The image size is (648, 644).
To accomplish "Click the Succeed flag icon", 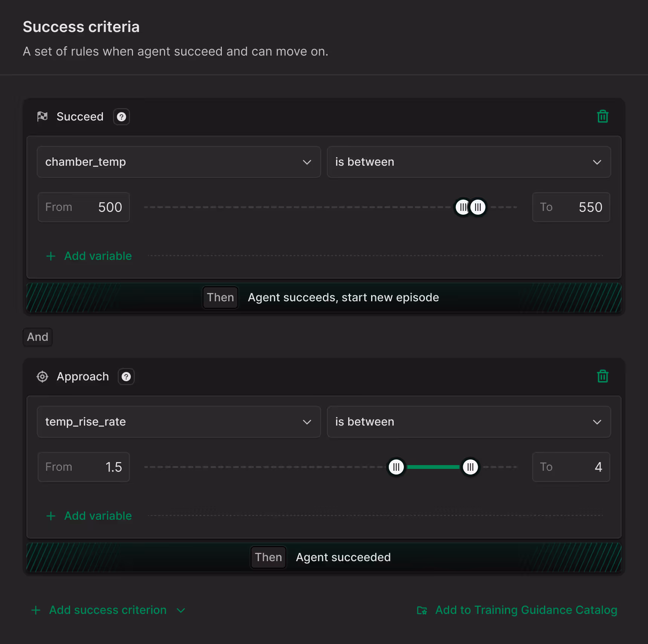I will (x=42, y=116).
